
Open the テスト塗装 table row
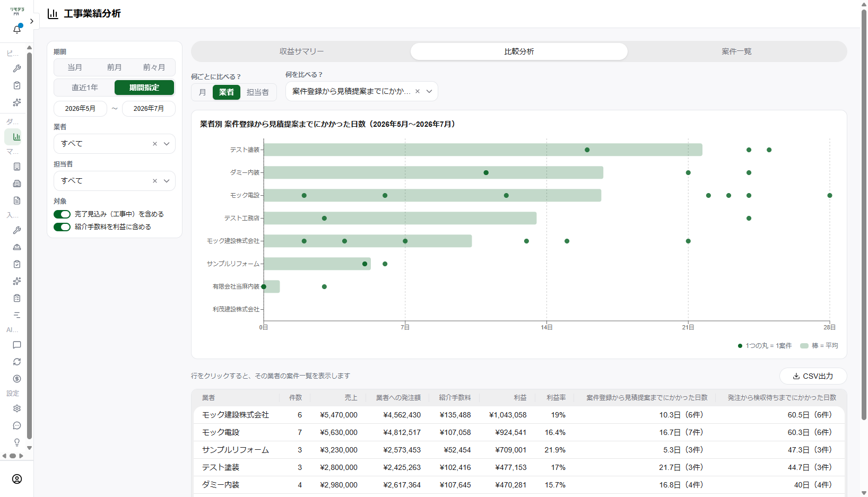tap(519, 467)
